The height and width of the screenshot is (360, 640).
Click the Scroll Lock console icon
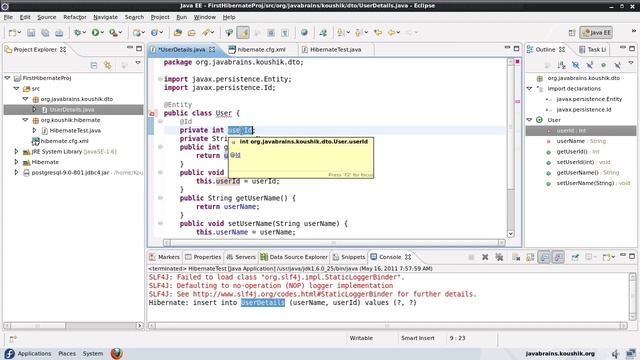tap(530, 257)
